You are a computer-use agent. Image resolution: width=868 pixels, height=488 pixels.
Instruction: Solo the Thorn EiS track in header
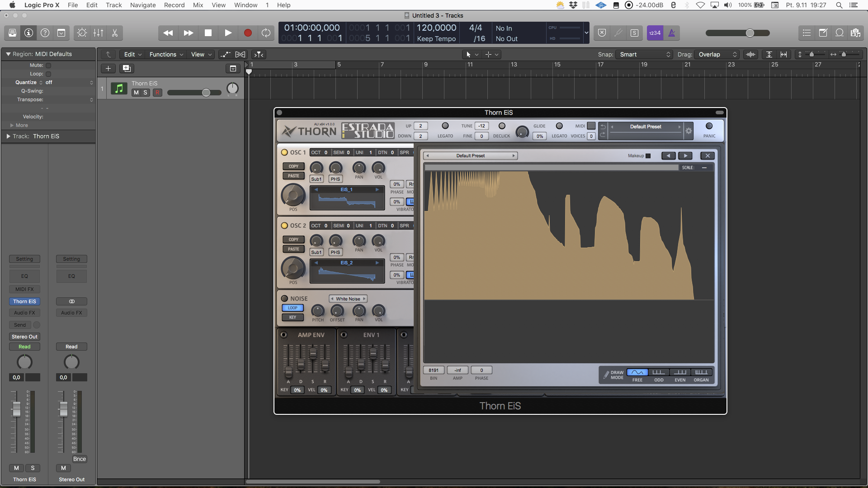coord(145,93)
